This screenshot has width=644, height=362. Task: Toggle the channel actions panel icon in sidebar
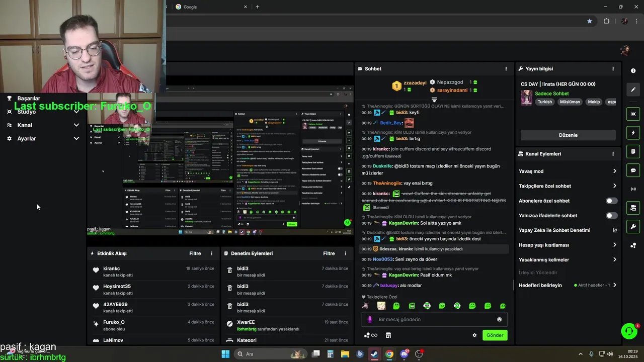633,208
